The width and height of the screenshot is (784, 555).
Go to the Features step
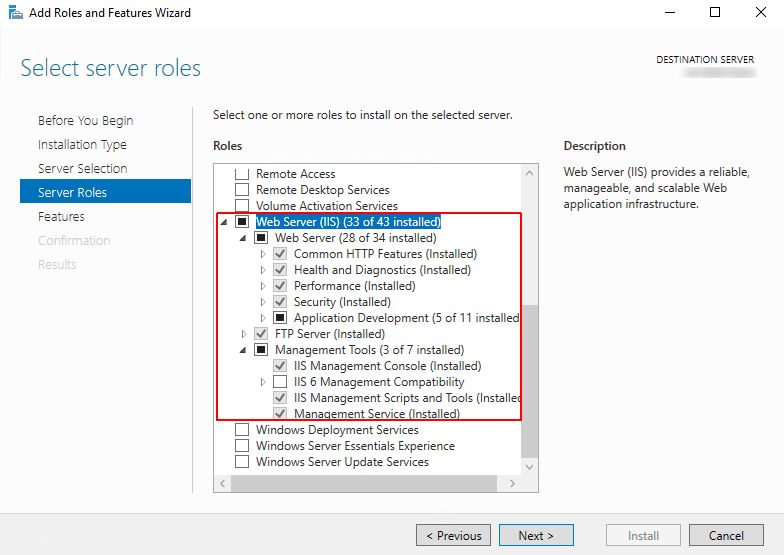tap(61, 216)
